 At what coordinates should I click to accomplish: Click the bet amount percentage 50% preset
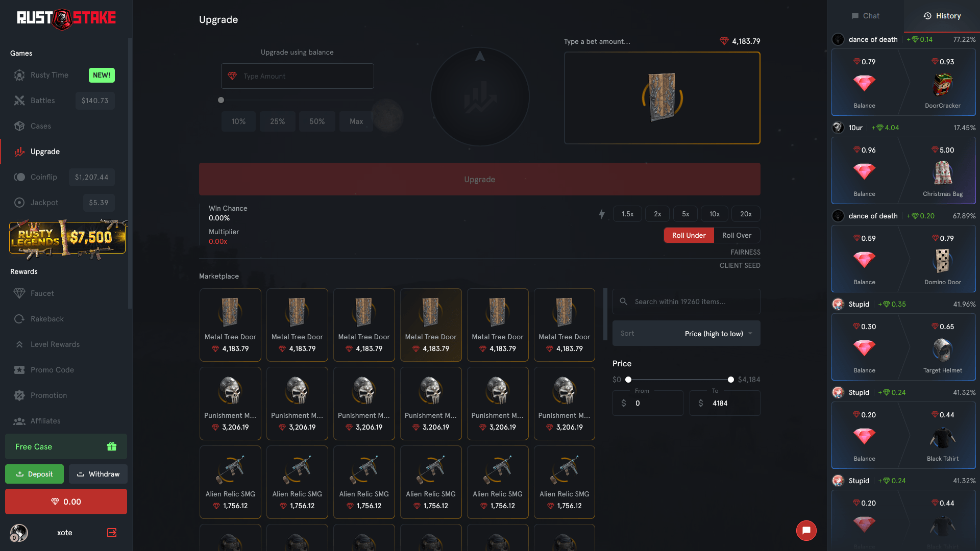click(x=317, y=121)
